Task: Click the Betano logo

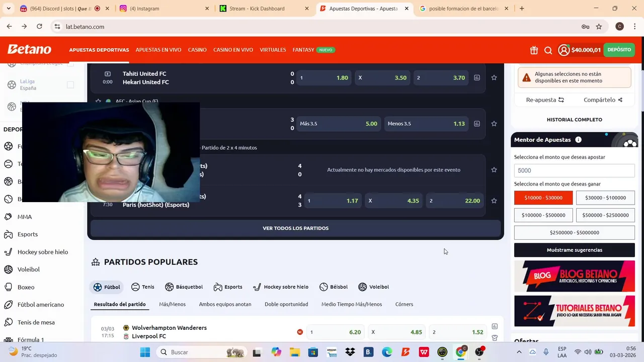Action: (29, 49)
